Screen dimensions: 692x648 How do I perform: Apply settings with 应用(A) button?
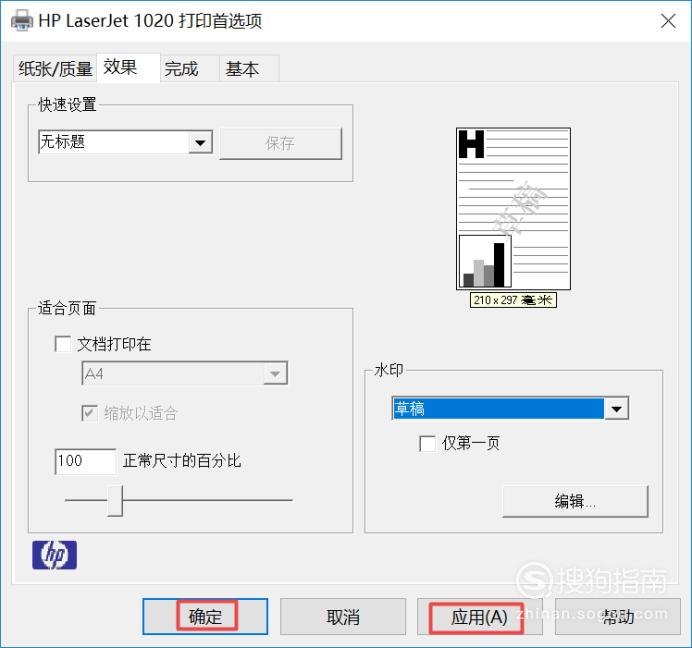click(x=480, y=617)
